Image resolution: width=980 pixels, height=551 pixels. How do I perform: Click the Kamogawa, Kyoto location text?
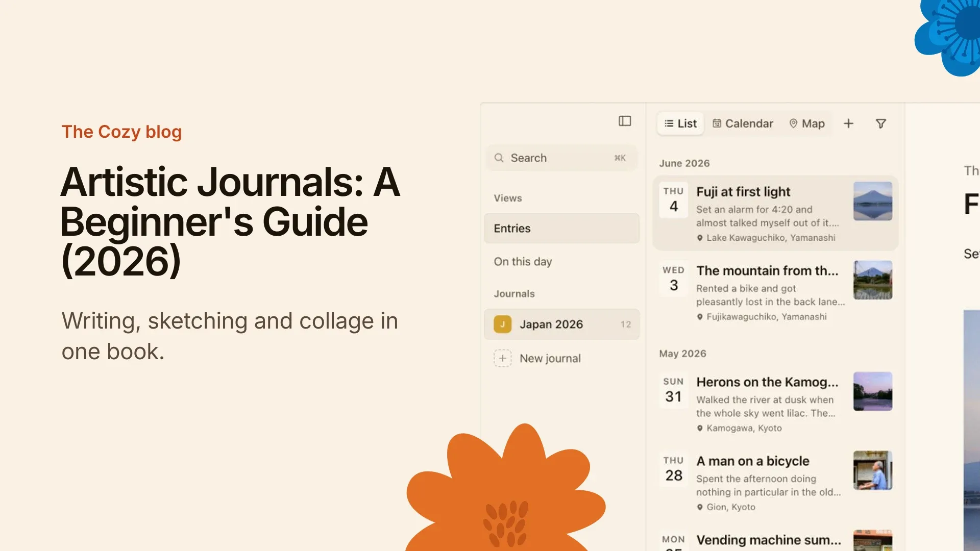[x=744, y=429]
